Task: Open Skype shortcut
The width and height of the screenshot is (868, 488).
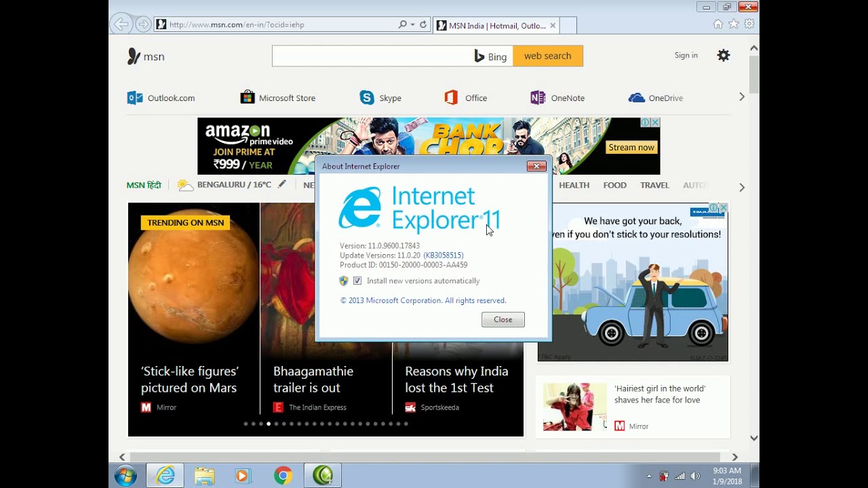Action: point(380,98)
